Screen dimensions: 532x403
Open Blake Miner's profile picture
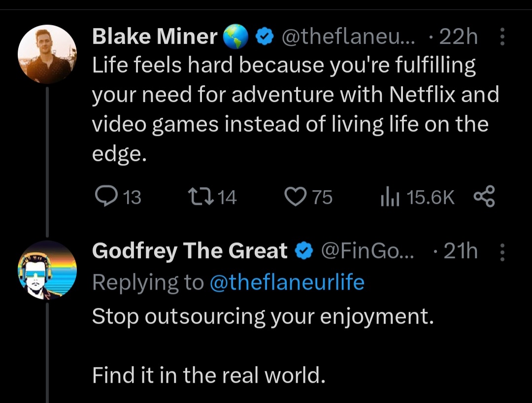(47, 53)
